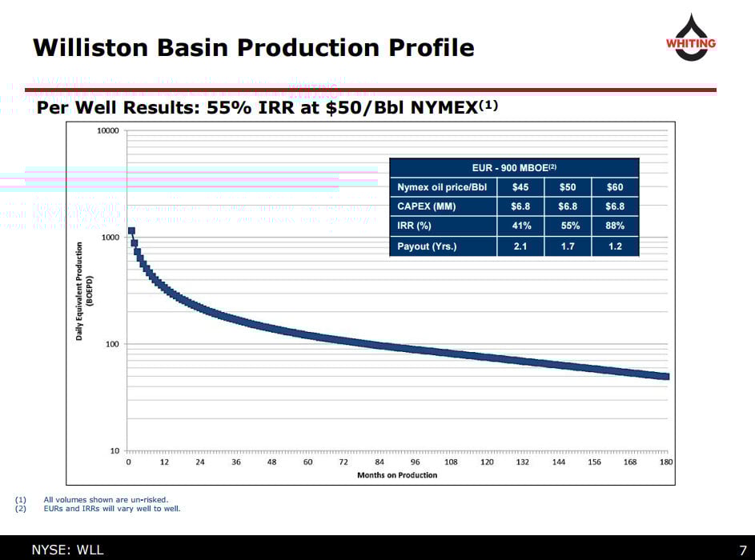Click the 88% IRR value in the table
The image size is (755, 560).
coord(615,226)
